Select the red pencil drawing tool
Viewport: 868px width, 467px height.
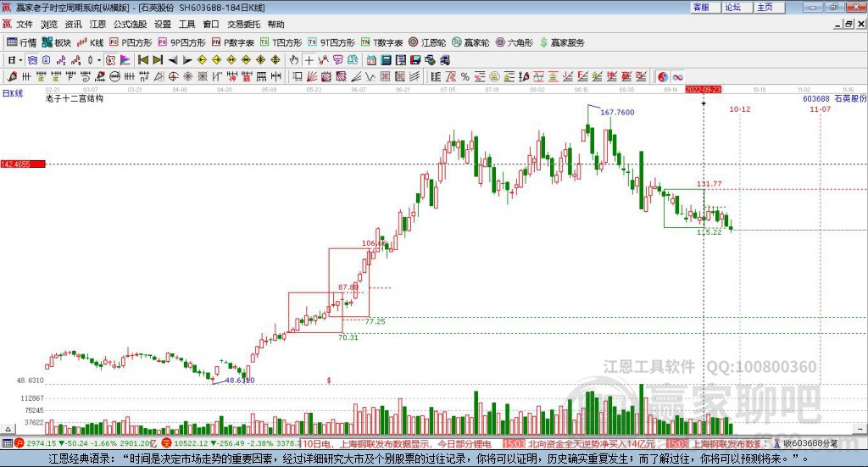click(x=12, y=77)
